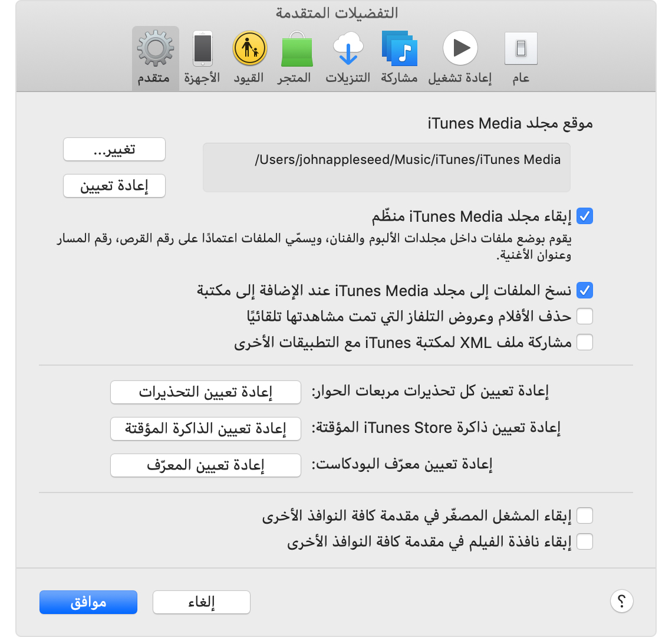Click the Advanced (متقدم) gear icon
The width and height of the screenshot is (672, 637).
(155, 50)
